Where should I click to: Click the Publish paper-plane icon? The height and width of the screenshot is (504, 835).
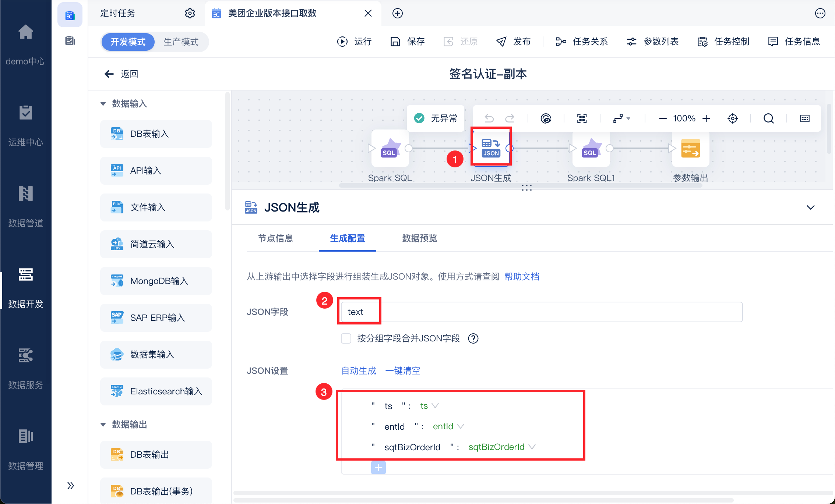click(x=501, y=42)
